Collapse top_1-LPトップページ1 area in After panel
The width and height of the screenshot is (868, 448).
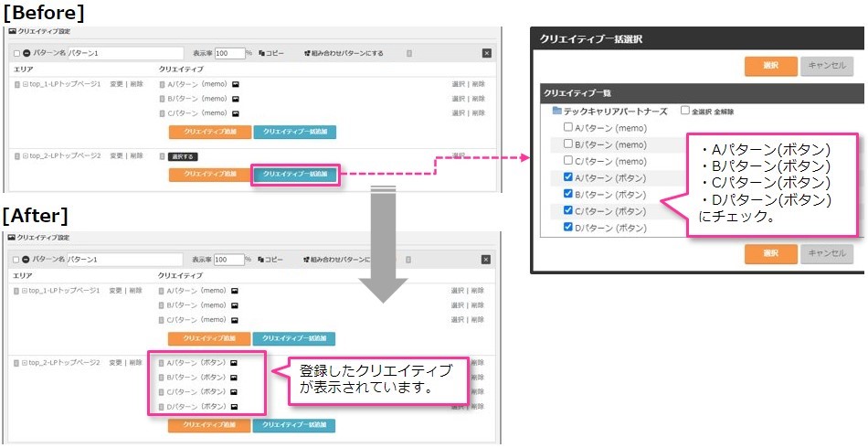point(25,290)
